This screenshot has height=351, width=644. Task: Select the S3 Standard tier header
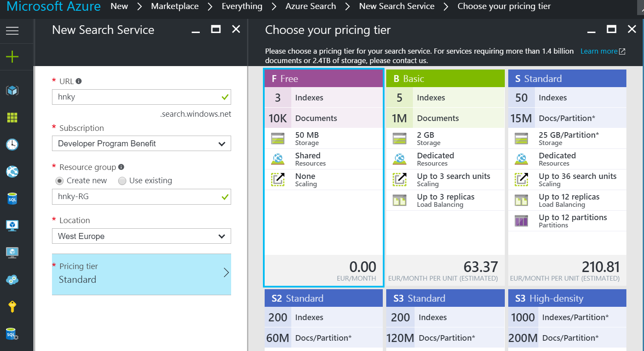click(446, 298)
